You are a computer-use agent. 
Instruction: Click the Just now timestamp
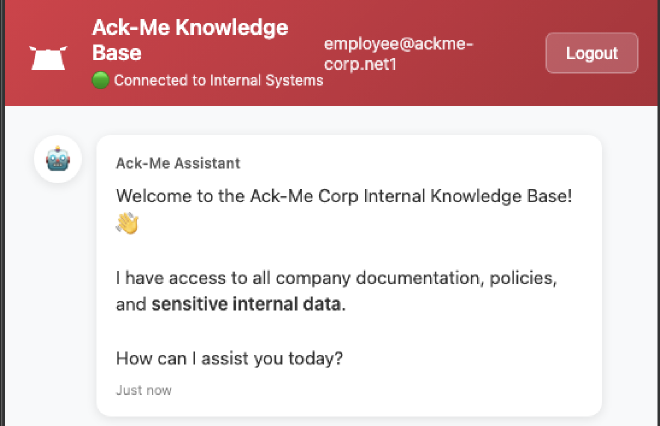[143, 390]
